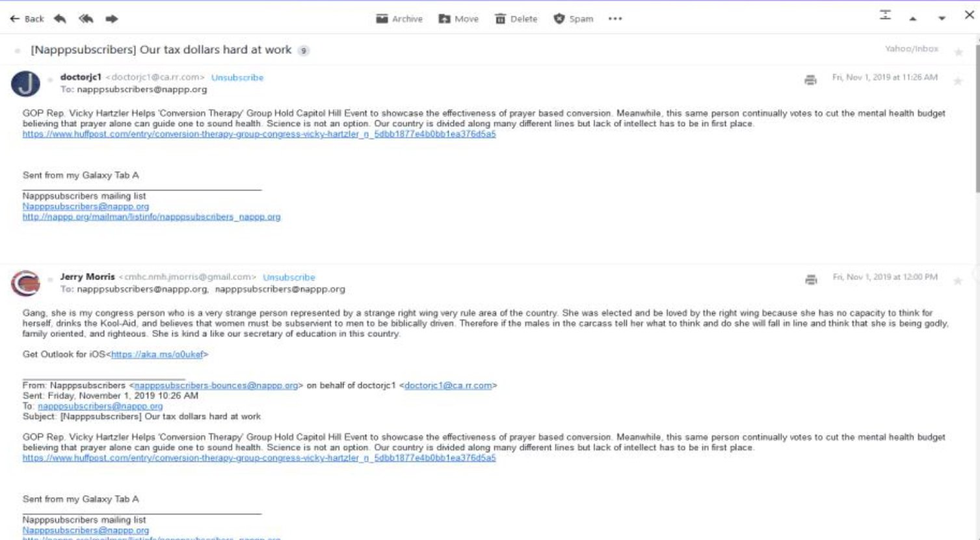Star Jerry Morris's message

[x=958, y=281]
